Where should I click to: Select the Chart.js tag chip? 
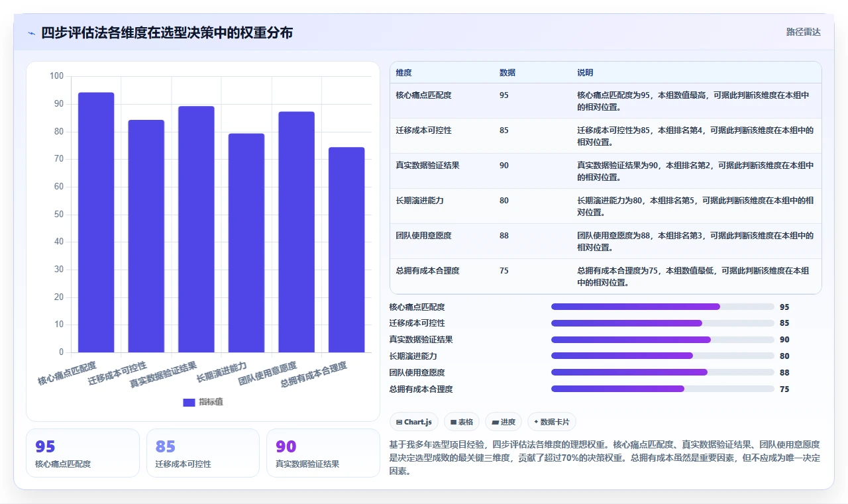coord(414,422)
